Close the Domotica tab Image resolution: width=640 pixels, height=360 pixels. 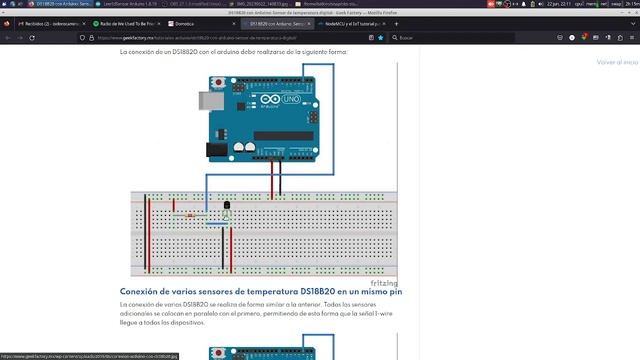tap(234, 24)
